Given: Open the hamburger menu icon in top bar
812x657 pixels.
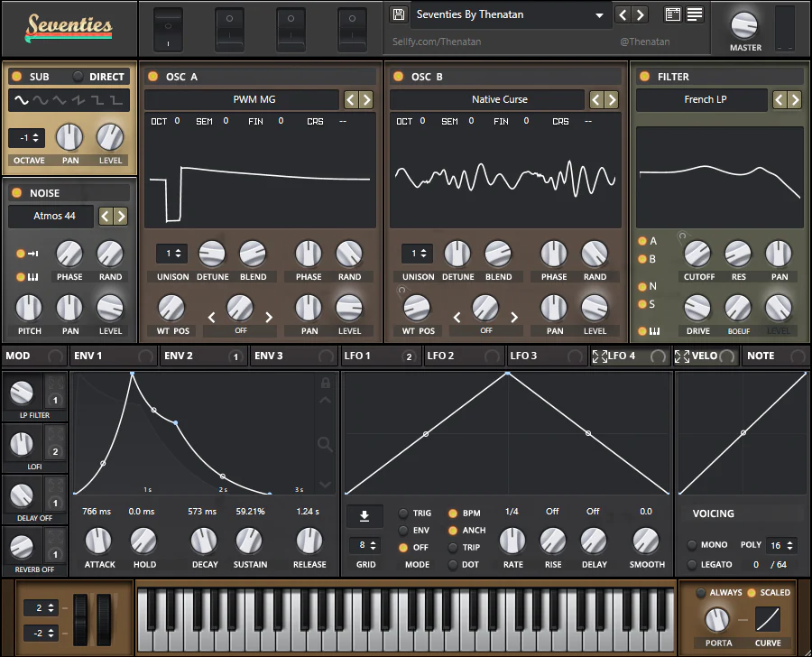Looking at the screenshot, I should pyautogui.click(x=695, y=14).
